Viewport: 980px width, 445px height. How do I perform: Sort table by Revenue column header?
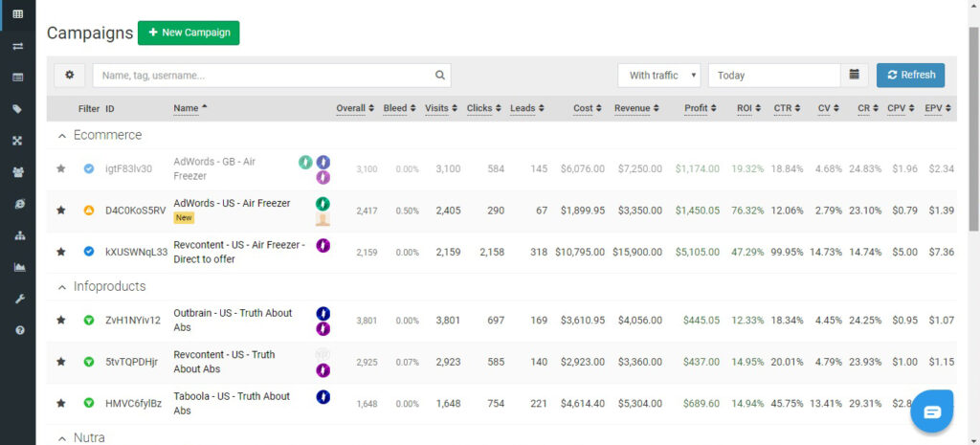point(636,108)
